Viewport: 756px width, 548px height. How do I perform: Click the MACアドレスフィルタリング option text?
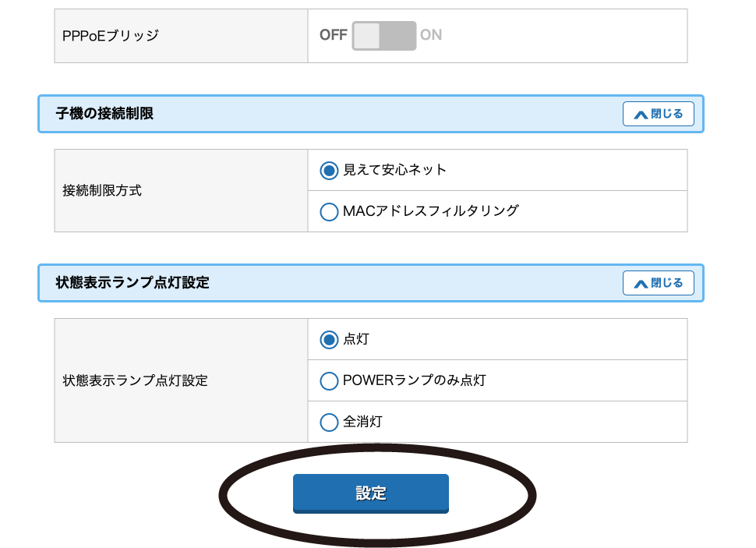tap(430, 211)
